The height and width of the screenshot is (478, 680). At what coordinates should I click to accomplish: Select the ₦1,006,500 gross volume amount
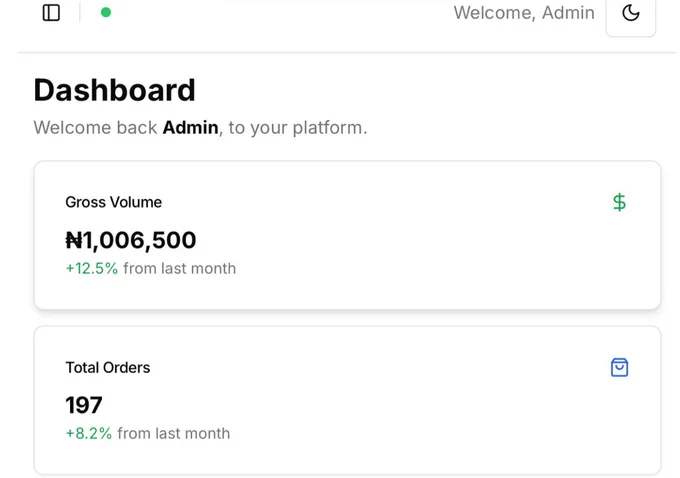point(131,240)
